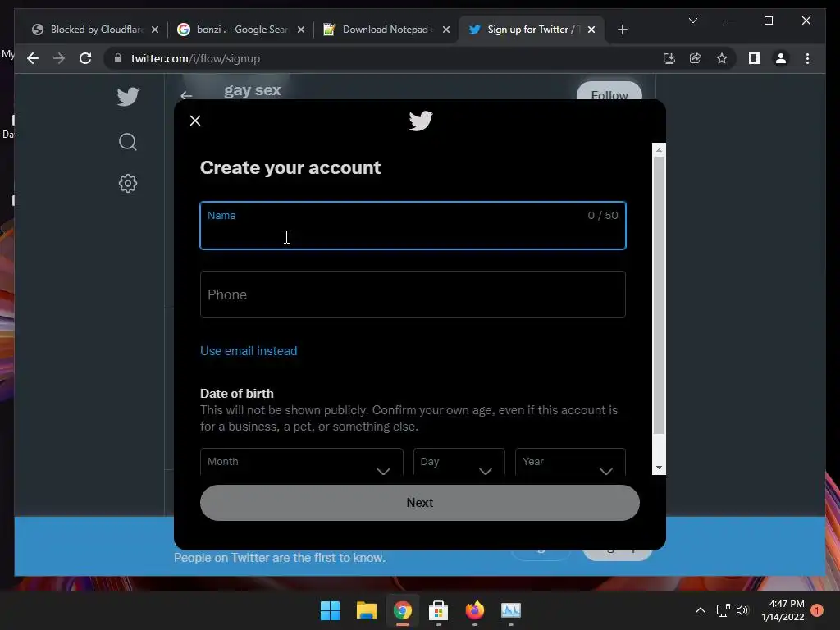
Task: Click the network tray icon
Action: (x=724, y=610)
